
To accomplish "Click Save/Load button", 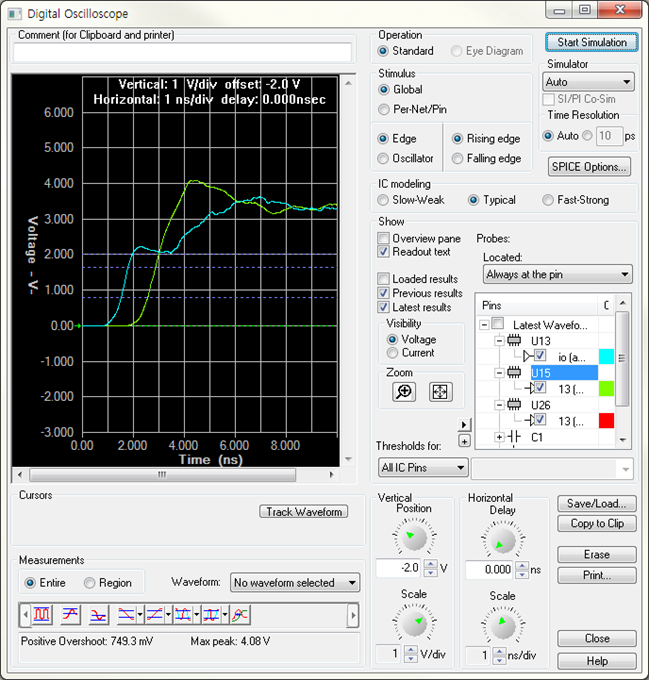I will (x=597, y=503).
